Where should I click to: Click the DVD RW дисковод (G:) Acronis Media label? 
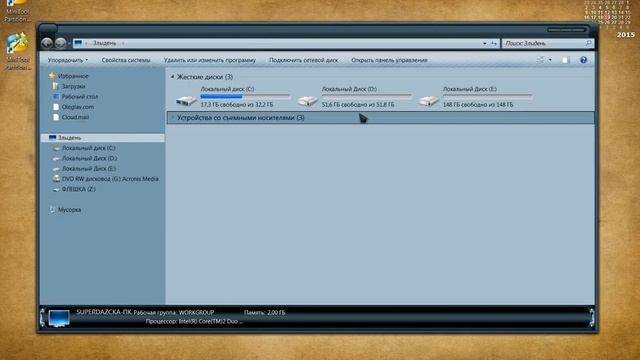(x=110, y=179)
